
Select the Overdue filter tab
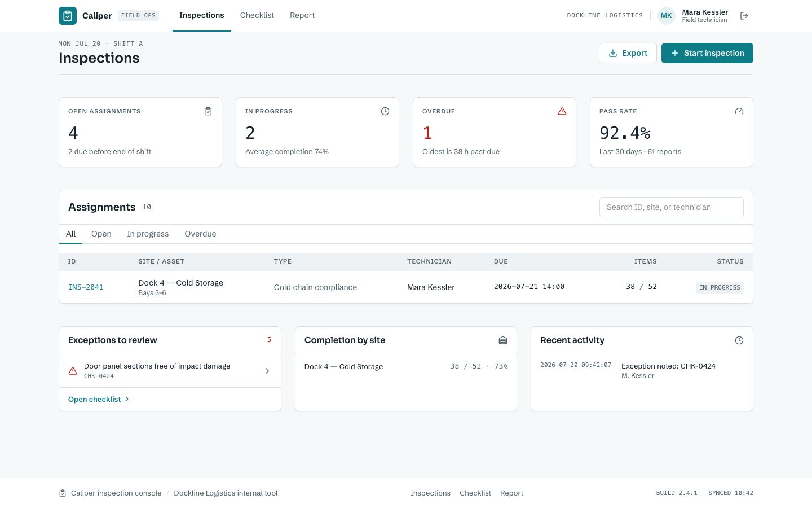pos(200,234)
